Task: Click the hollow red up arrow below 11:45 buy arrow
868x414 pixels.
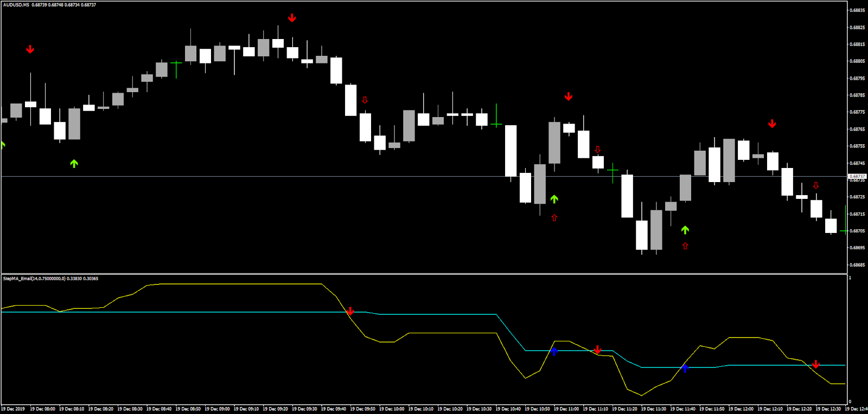Action: [x=685, y=245]
